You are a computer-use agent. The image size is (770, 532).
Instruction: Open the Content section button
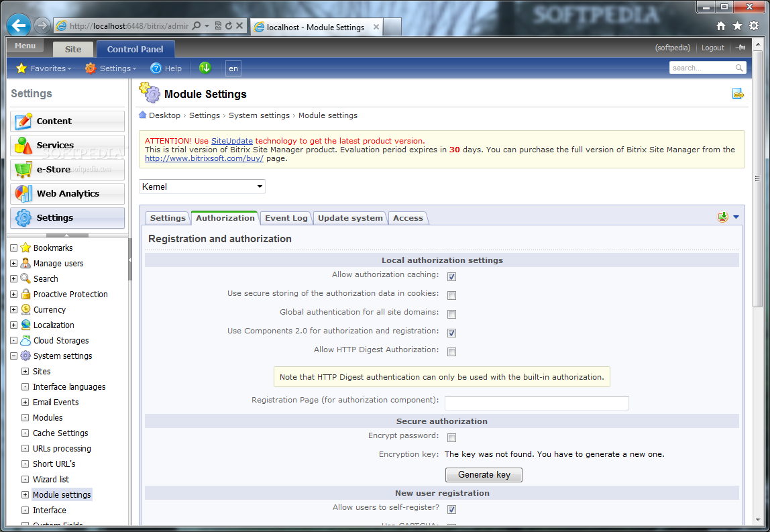tap(67, 121)
